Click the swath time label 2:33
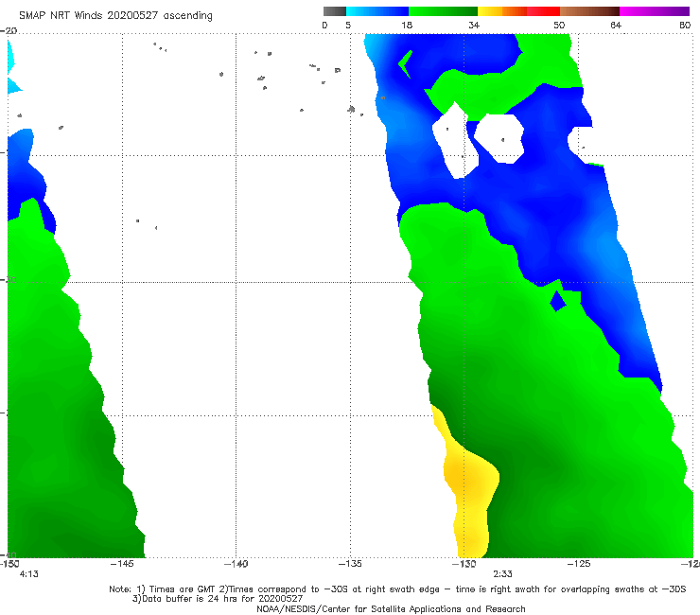Image resolution: width=700 pixels, height=615 pixels. (502, 574)
